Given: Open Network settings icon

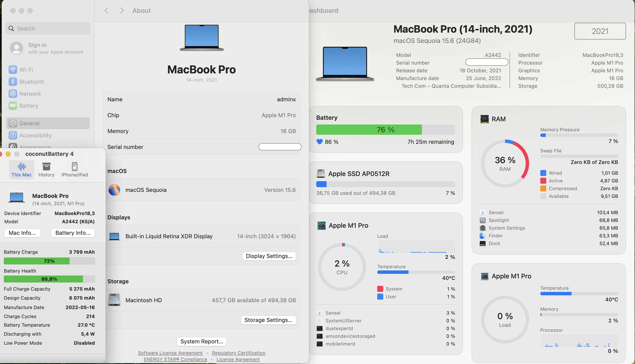Looking at the screenshot, I should [13, 94].
